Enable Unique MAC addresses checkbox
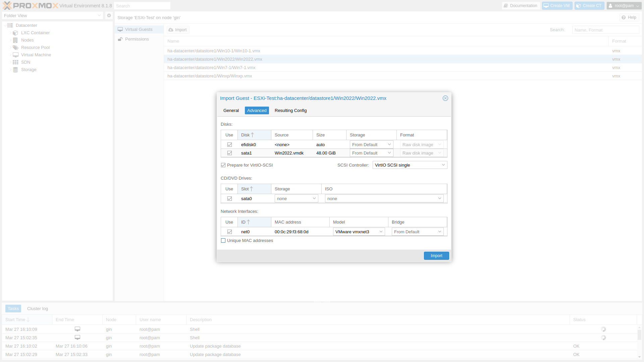Viewport: 644px width, 362px height. pos(223,241)
